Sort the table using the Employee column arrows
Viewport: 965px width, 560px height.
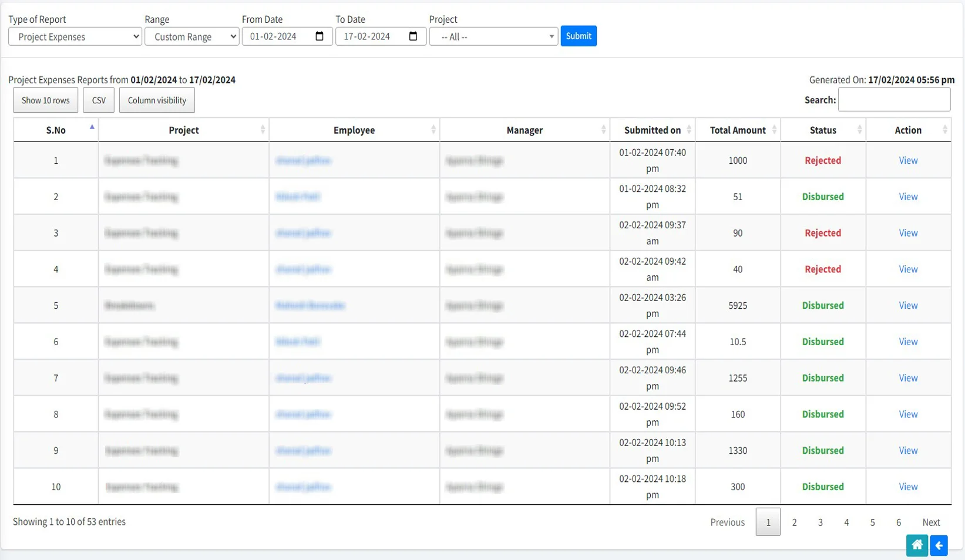(433, 130)
